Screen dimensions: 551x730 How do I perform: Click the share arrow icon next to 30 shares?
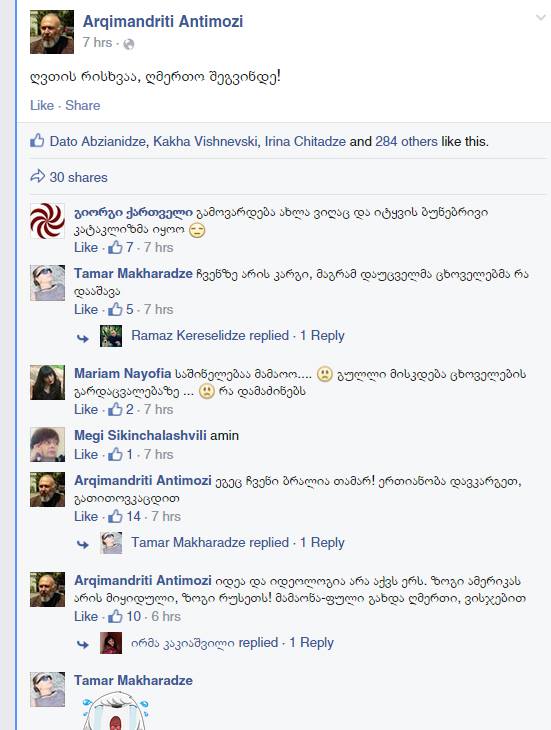(37, 176)
